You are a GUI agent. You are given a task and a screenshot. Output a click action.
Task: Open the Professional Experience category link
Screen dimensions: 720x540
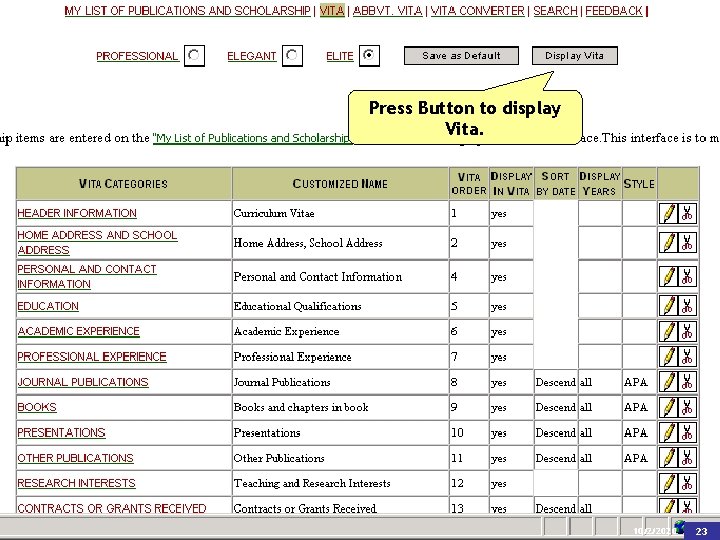tap(92, 357)
